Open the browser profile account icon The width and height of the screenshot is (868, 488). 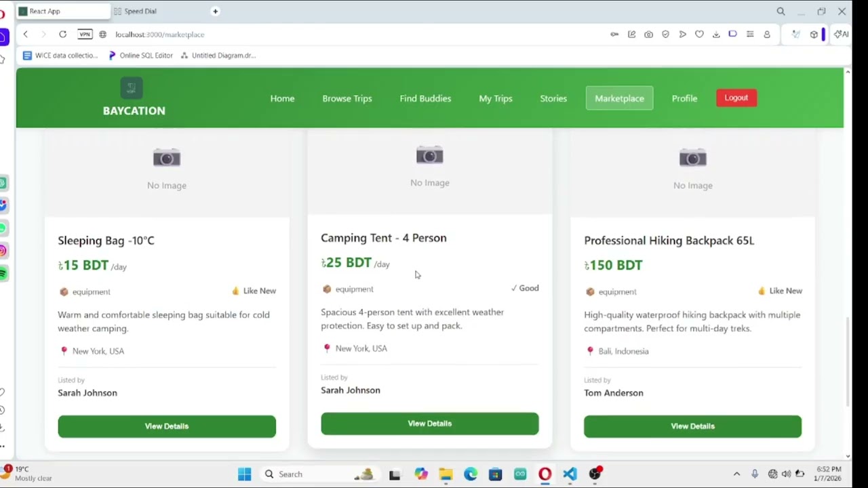tap(767, 34)
